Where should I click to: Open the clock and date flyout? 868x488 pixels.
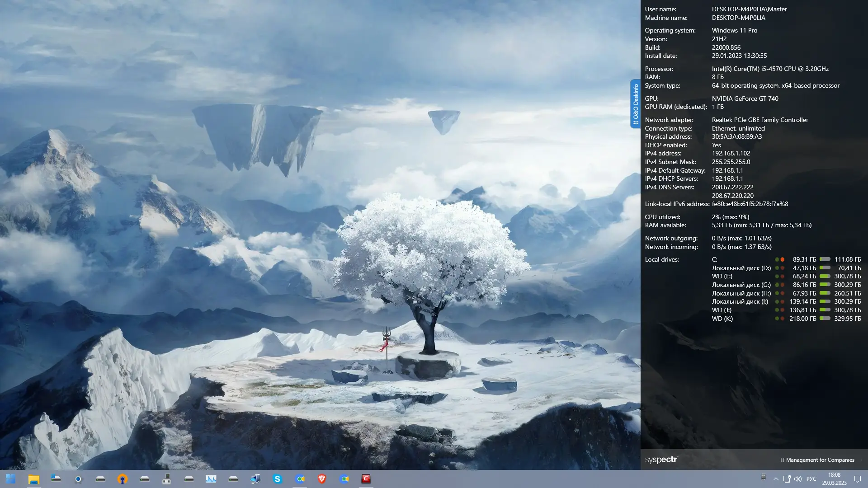[x=834, y=479]
